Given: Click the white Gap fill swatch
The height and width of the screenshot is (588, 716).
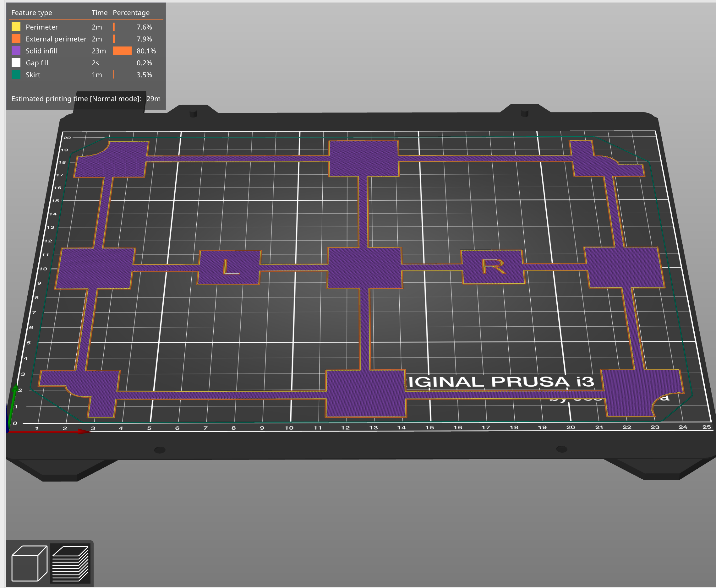Looking at the screenshot, I should [x=16, y=63].
